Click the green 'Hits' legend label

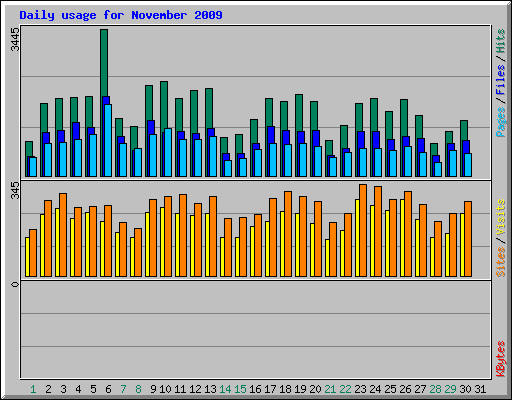(500, 41)
